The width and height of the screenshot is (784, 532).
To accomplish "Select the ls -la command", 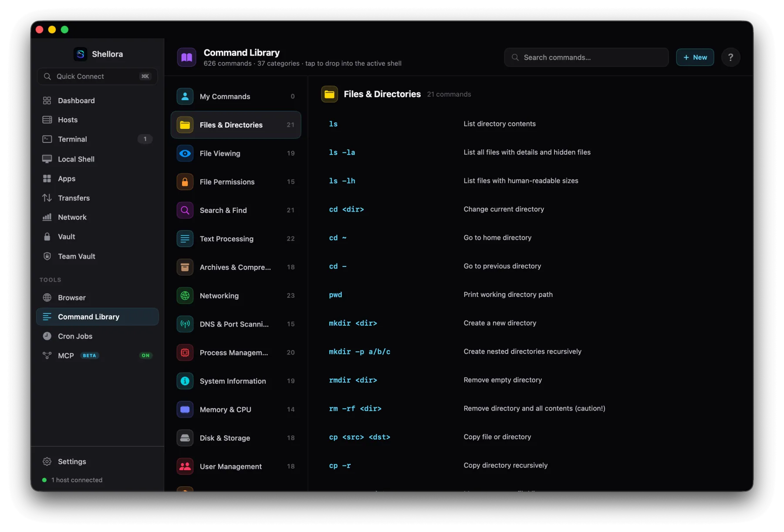I will coord(342,152).
